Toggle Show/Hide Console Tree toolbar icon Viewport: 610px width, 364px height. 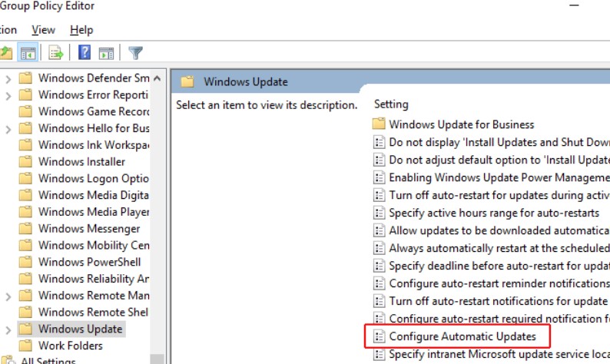28,52
